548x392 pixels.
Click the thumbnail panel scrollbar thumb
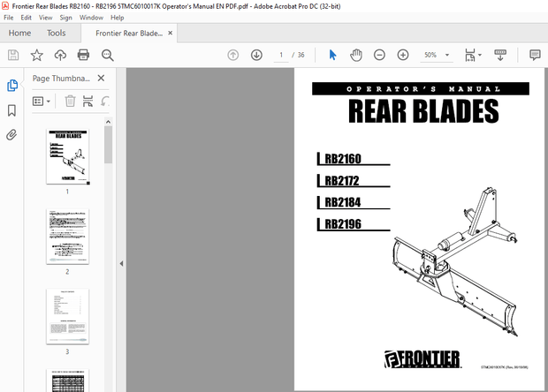(x=109, y=145)
